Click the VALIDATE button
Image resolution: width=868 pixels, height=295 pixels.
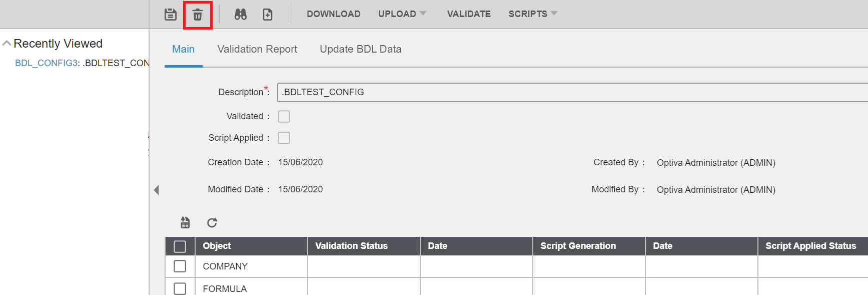pos(469,14)
